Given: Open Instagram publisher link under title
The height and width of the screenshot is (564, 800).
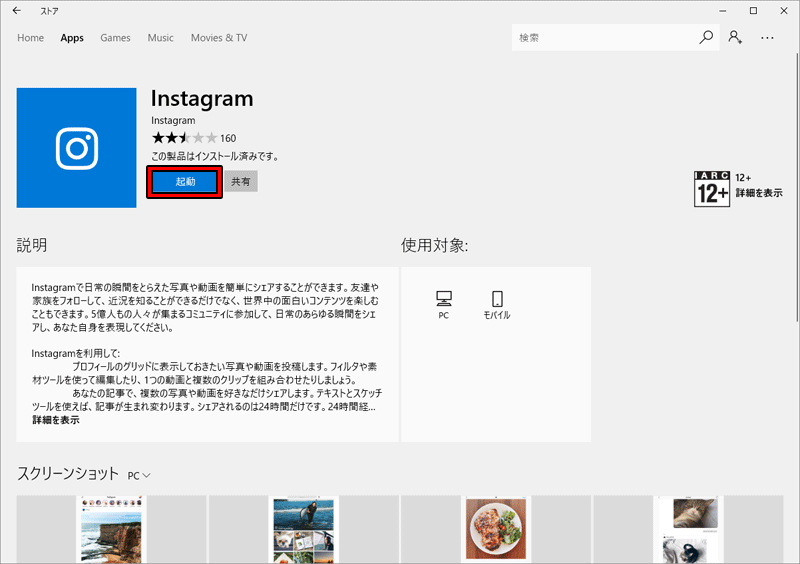Looking at the screenshot, I should [x=173, y=120].
